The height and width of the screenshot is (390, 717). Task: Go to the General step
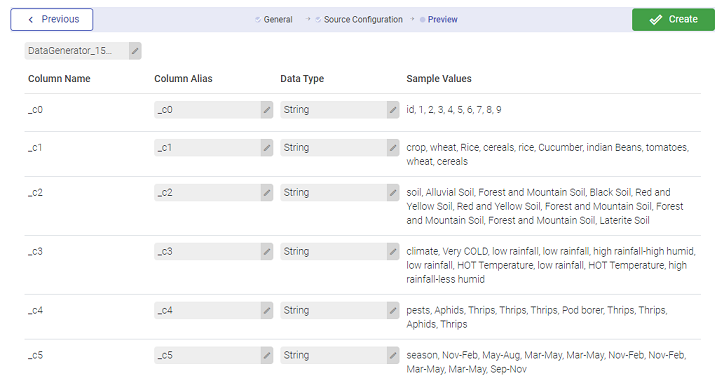click(x=278, y=20)
